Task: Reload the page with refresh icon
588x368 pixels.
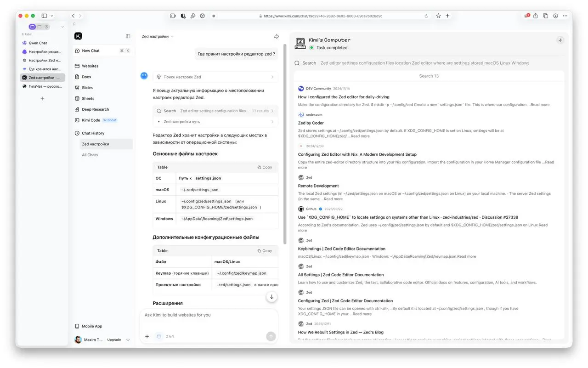Action: (x=426, y=16)
